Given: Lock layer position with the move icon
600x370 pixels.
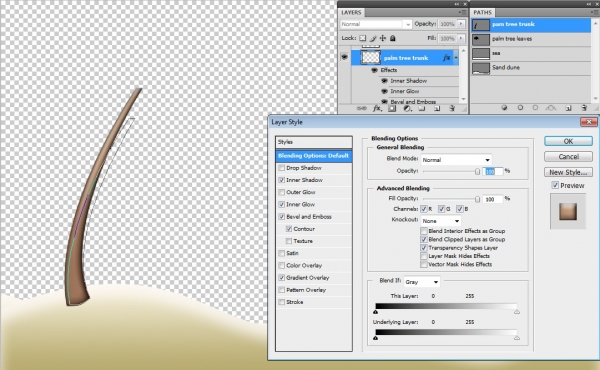Looking at the screenshot, I should click(x=383, y=38).
